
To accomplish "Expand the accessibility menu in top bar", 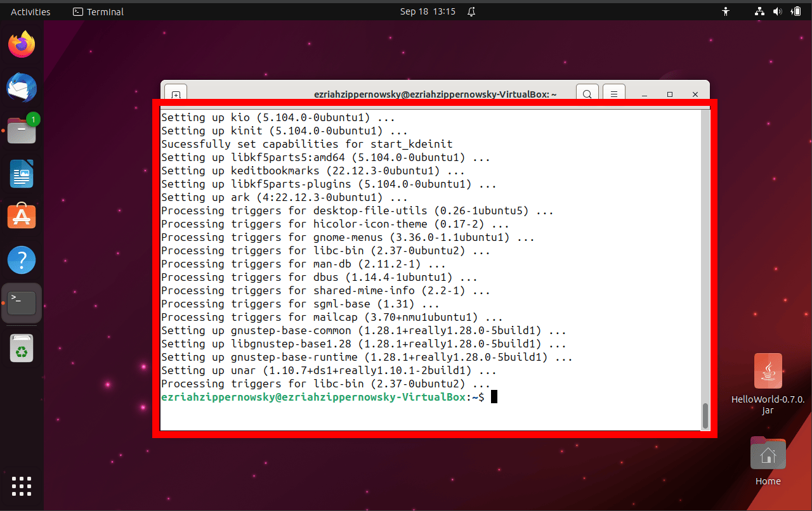I will point(726,11).
